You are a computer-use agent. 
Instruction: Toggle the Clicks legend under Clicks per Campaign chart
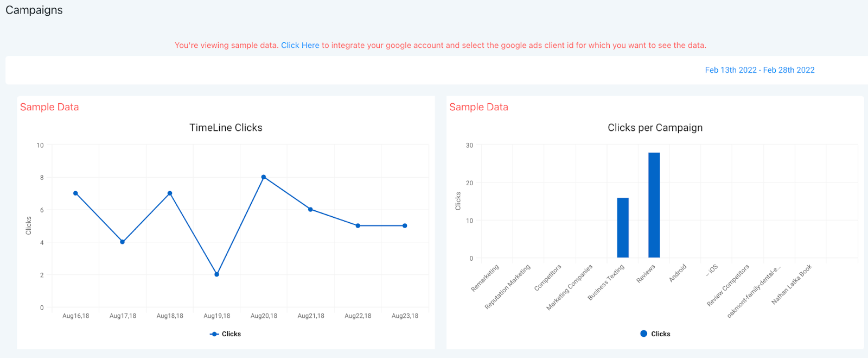(x=655, y=334)
